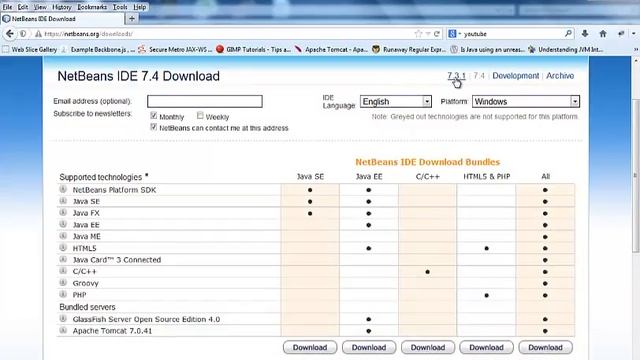640x360 pixels.
Task: Open the Help menu
Action: point(140,7)
